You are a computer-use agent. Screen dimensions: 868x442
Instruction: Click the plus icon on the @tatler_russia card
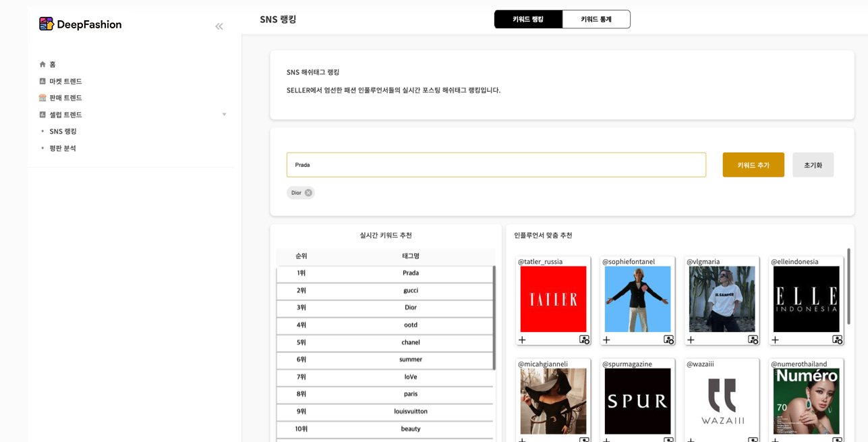click(522, 339)
